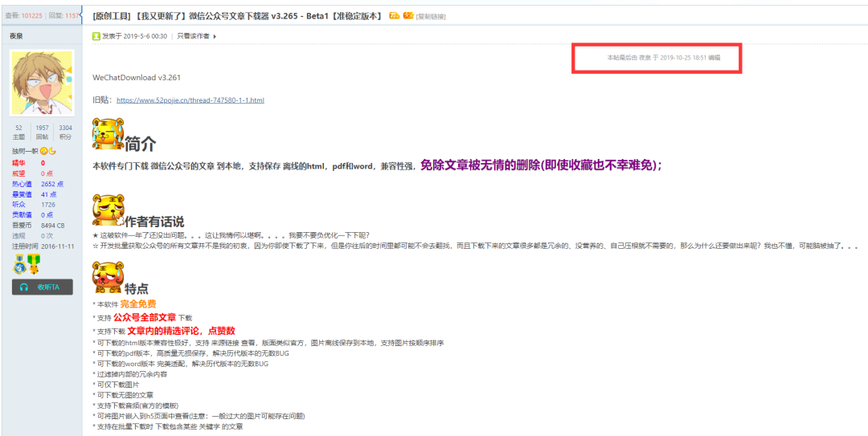Click the 简介 section heading

pyautogui.click(x=141, y=144)
